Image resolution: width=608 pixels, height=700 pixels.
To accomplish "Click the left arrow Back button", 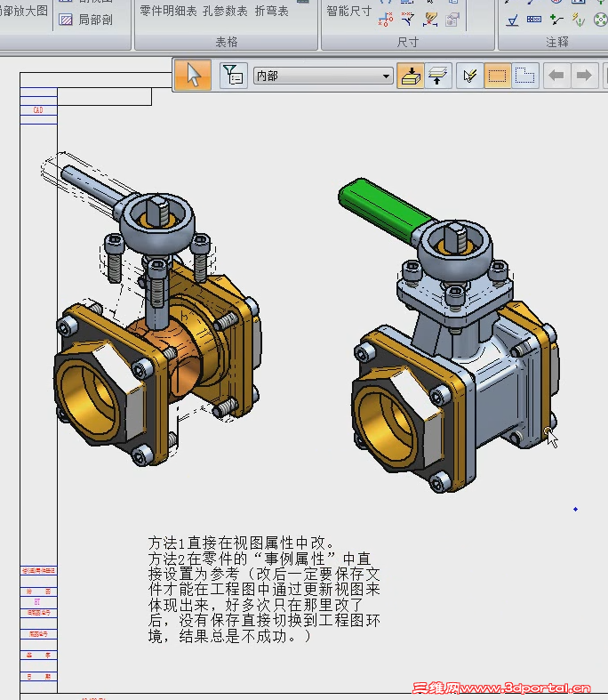I will point(556,76).
